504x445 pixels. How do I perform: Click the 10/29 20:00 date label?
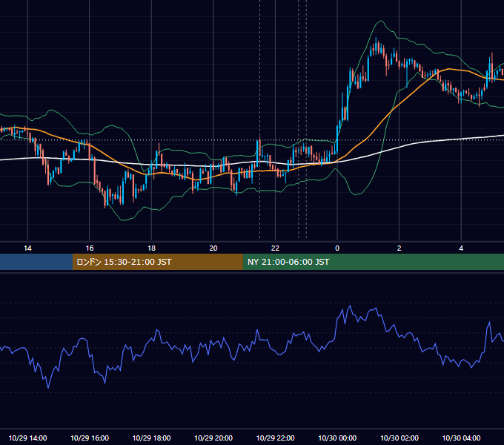[213, 438]
